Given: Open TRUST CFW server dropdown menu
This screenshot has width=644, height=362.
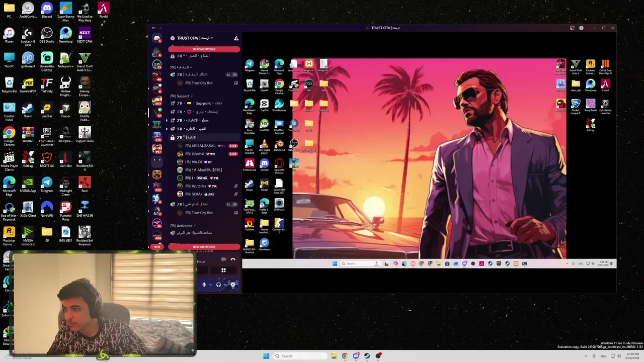Looking at the screenshot, I should pyautogui.click(x=195, y=38).
